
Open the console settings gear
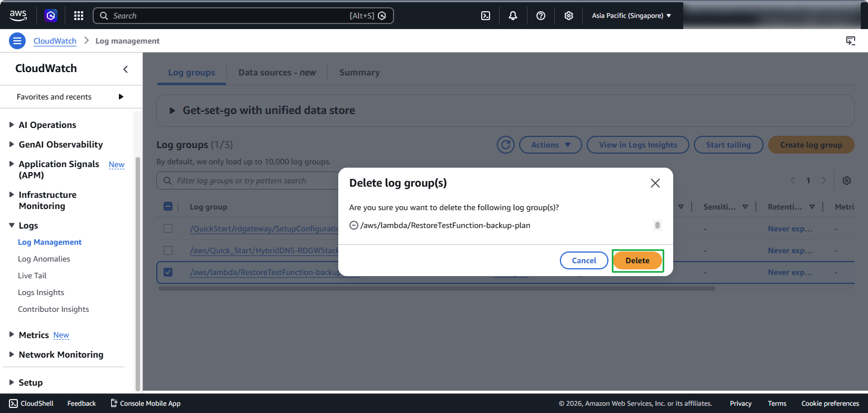[x=569, y=16]
